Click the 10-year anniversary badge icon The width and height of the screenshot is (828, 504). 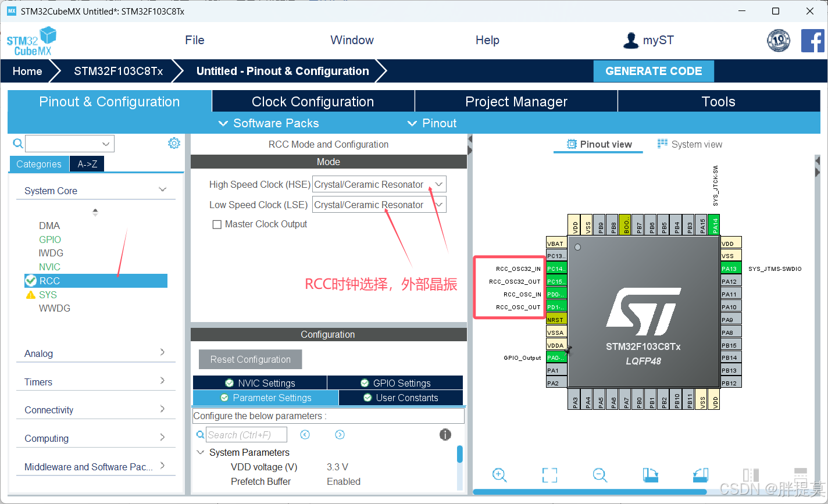[x=779, y=41]
